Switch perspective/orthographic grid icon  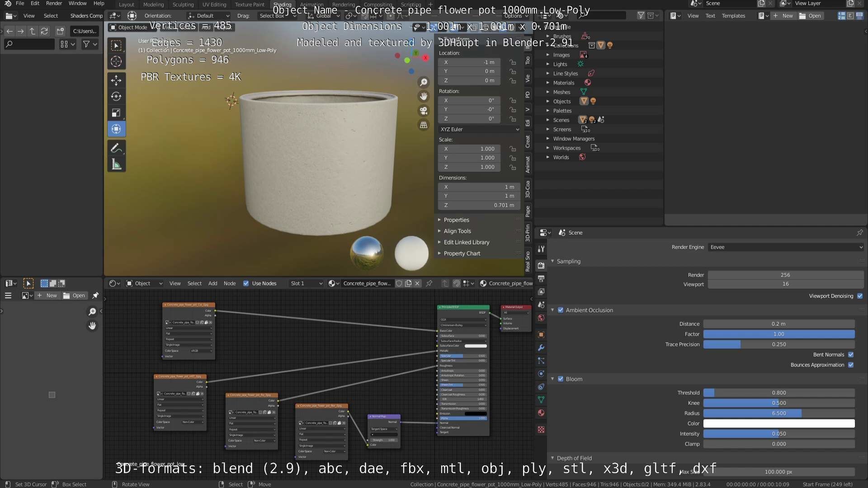(424, 125)
